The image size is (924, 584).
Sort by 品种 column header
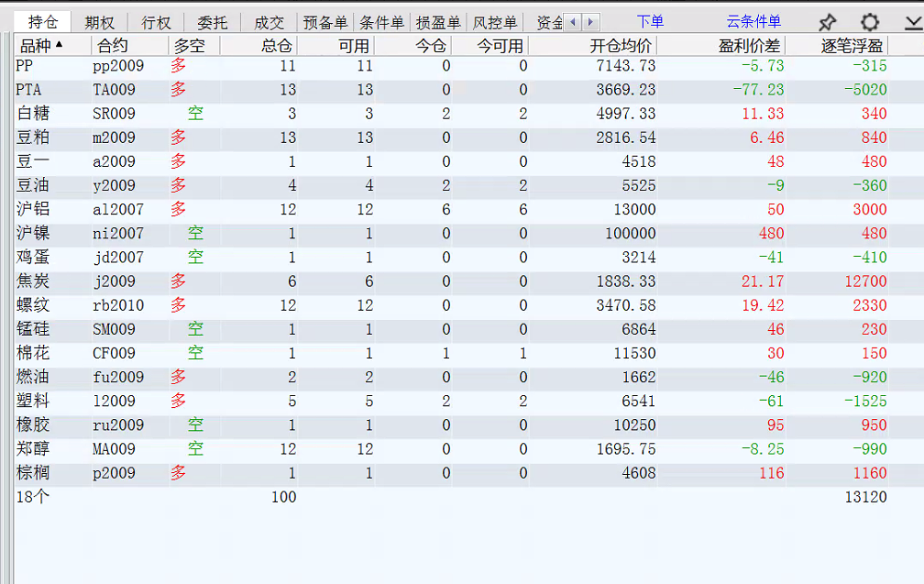41,46
